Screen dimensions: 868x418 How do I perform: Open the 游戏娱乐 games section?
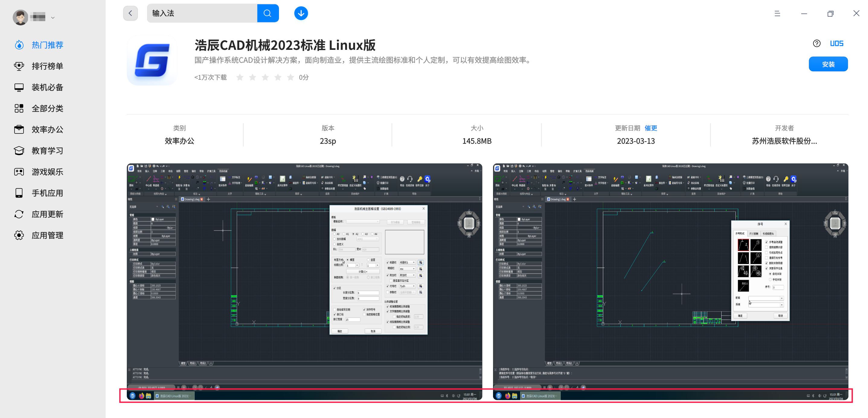[x=47, y=172]
